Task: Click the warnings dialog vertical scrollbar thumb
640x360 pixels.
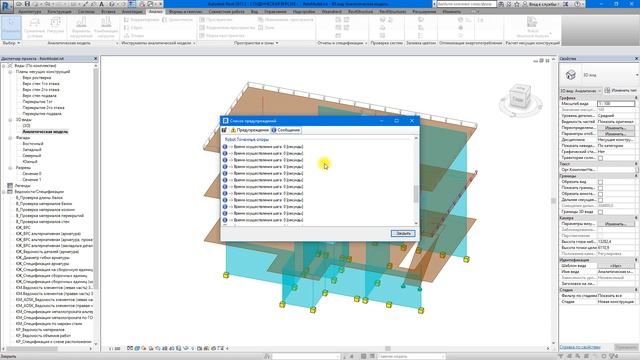Action: tap(416, 194)
